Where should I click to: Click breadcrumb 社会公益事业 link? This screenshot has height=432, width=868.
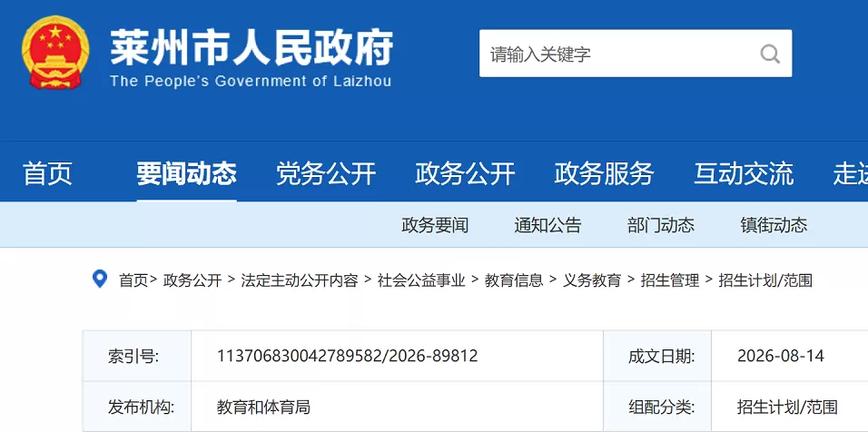click(x=421, y=280)
